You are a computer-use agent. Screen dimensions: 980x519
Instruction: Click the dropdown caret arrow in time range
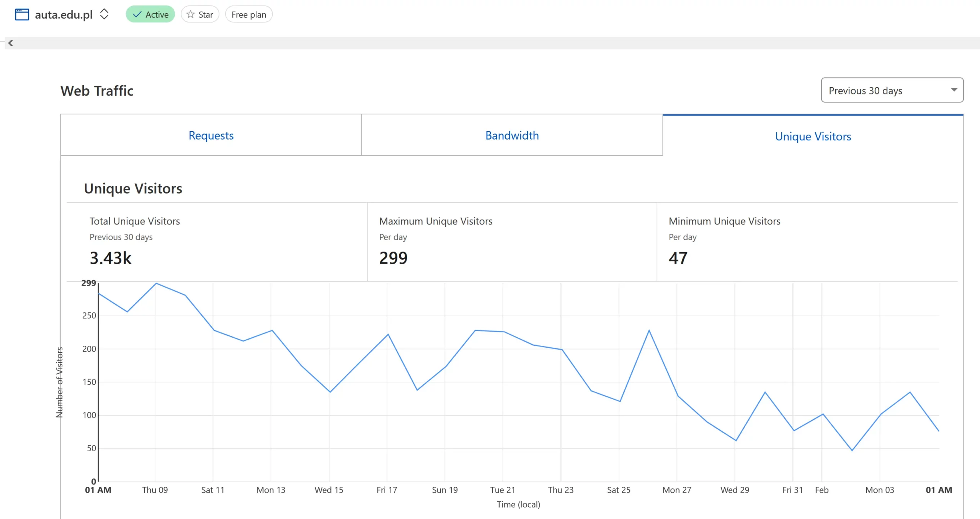(x=954, y=90)
